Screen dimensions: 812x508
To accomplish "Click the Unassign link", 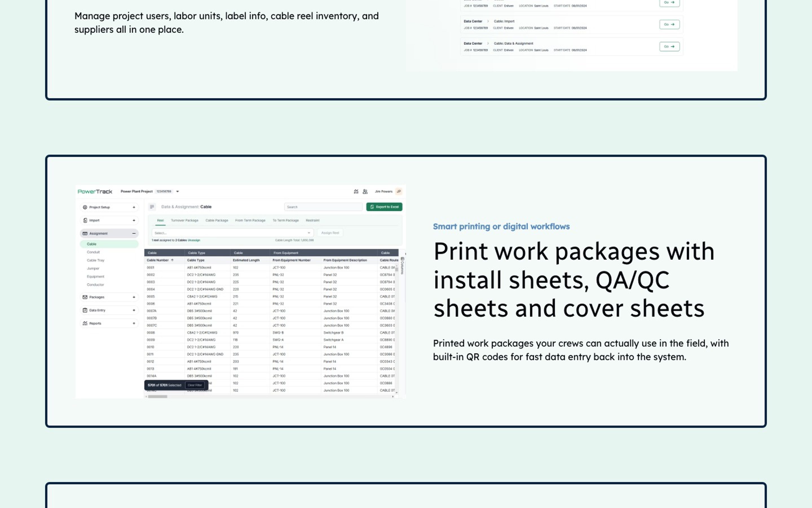I will tap(194, 240).
